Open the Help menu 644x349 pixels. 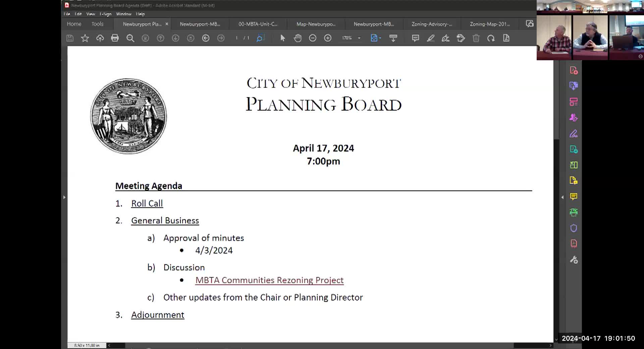(140, 14)
